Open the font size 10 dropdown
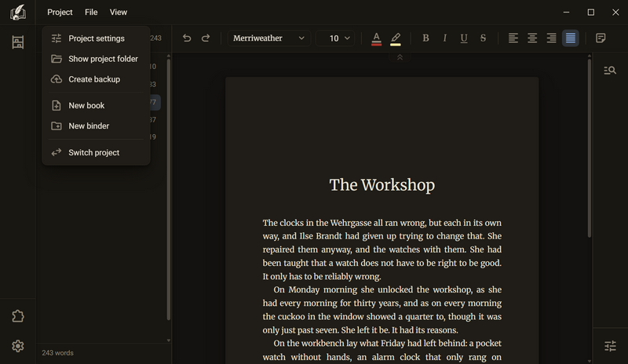Viewport: 628px width, 364px height. (x=335, y=38)
